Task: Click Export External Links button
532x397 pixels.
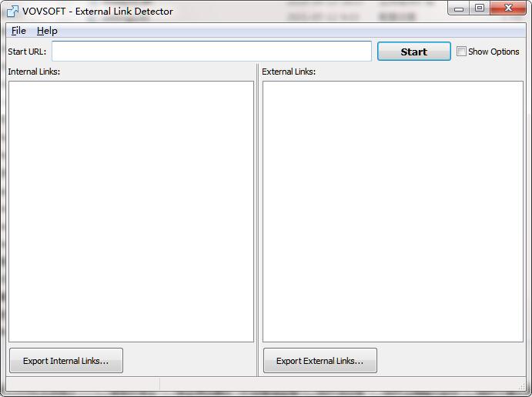Action: (x=320, y=361)
